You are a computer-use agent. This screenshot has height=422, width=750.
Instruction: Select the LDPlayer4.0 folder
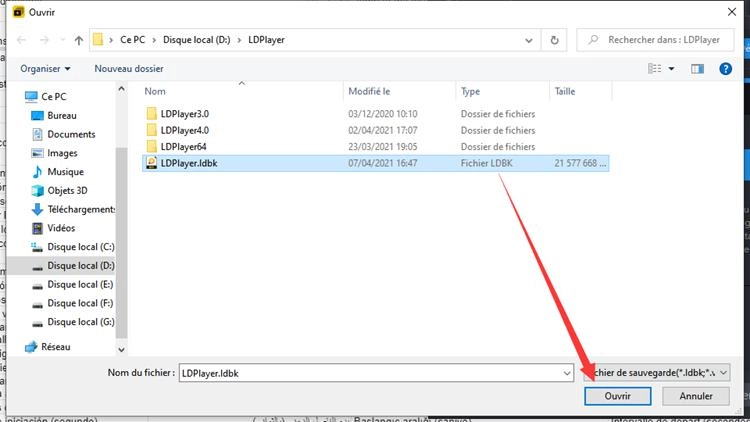pyautogui.click(x=185, y=130)
